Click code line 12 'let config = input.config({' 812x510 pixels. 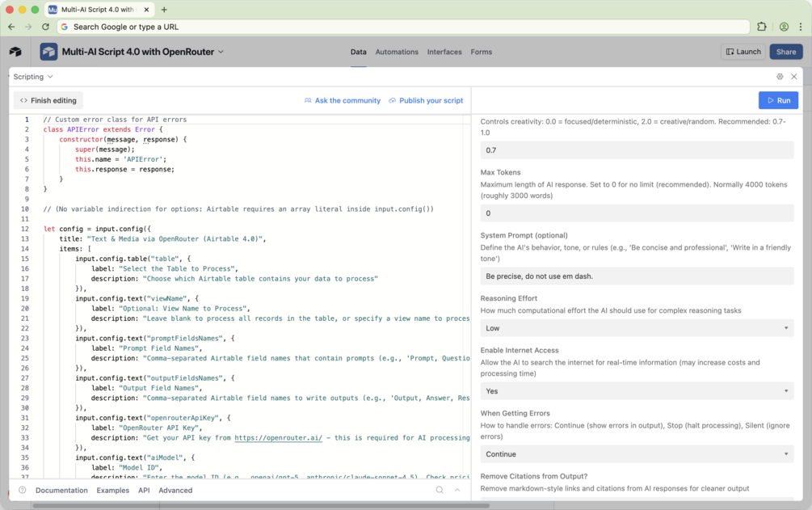(x=97, y=229)
